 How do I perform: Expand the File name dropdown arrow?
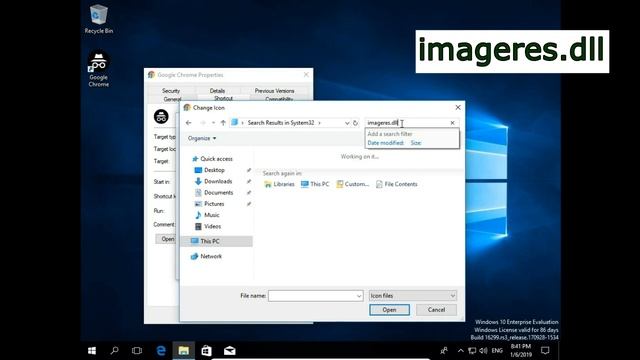359,296
